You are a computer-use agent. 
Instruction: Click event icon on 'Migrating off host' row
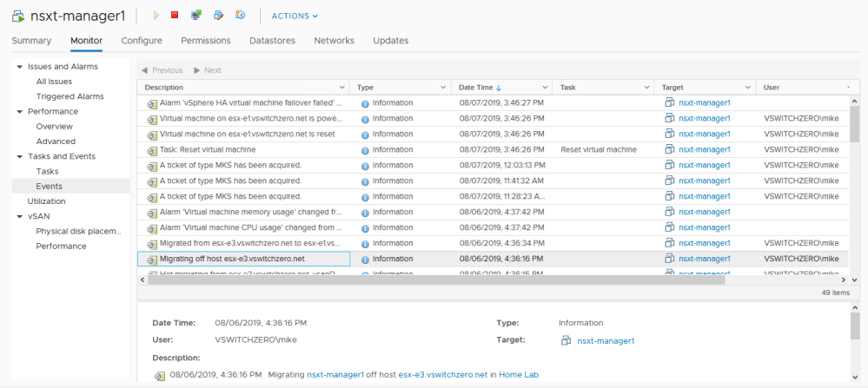pos(152,260)
